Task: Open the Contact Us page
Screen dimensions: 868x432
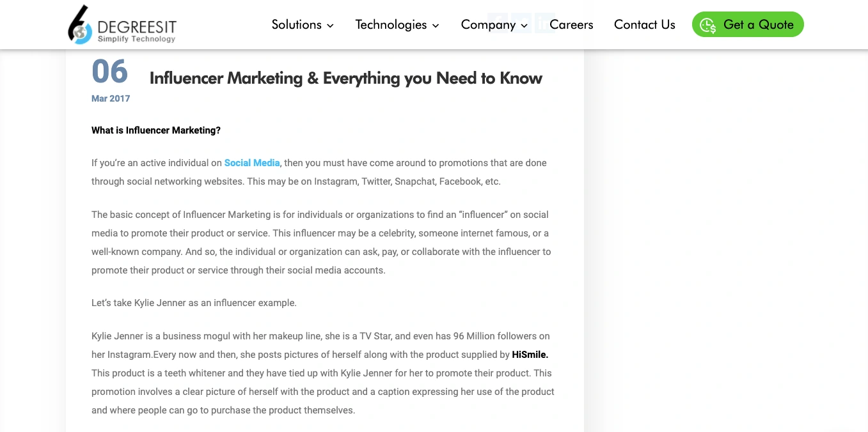Action: [x=645, y=24]
